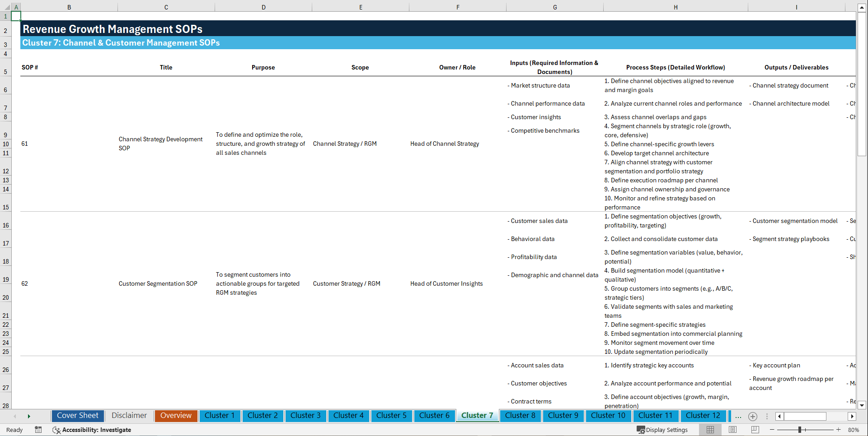Click the macro recording icon beside Ready
This screenshot has height=436, width=868.
38,430
